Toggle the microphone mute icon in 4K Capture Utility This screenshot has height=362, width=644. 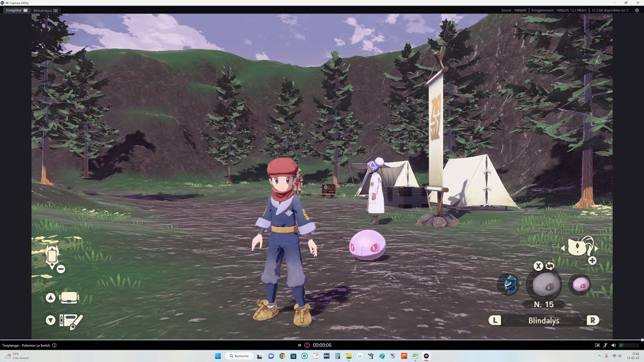pos(605,345)
